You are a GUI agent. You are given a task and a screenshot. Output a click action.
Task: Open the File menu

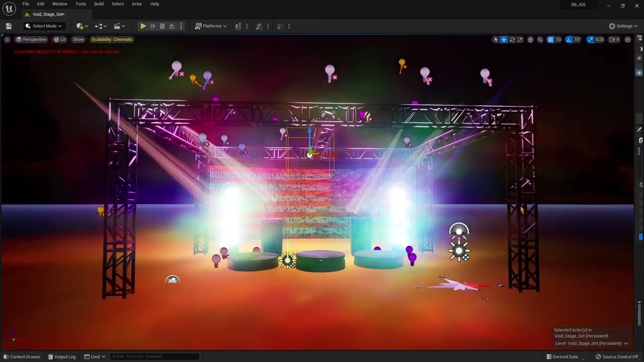[x=26, y=4]
